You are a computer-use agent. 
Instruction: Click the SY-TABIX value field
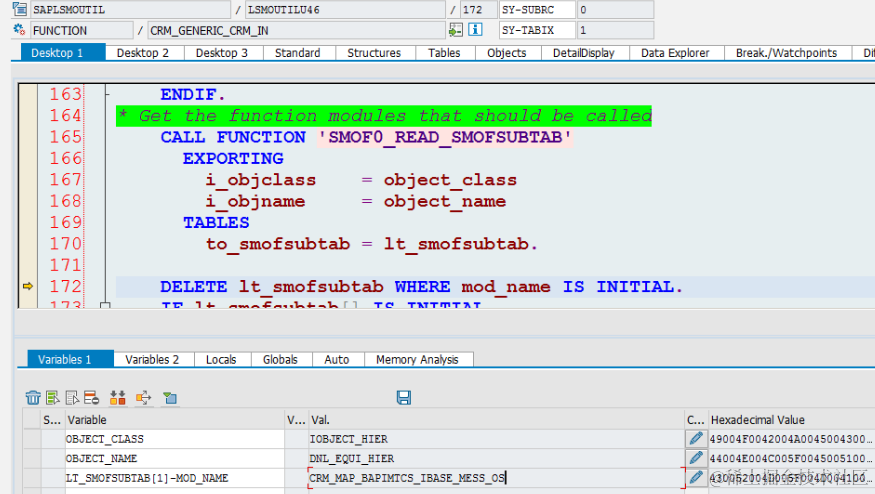point(615,30)
